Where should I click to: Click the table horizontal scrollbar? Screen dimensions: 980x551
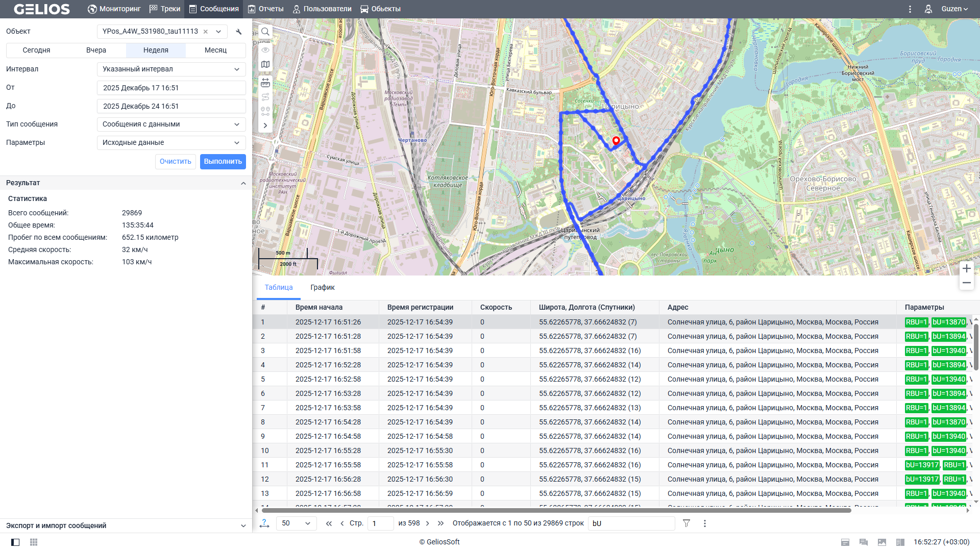[556, 510]
